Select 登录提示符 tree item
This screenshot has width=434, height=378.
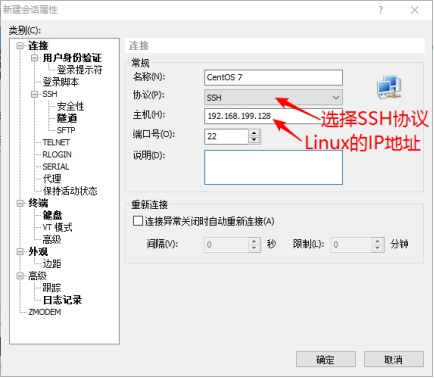point(79,70)
